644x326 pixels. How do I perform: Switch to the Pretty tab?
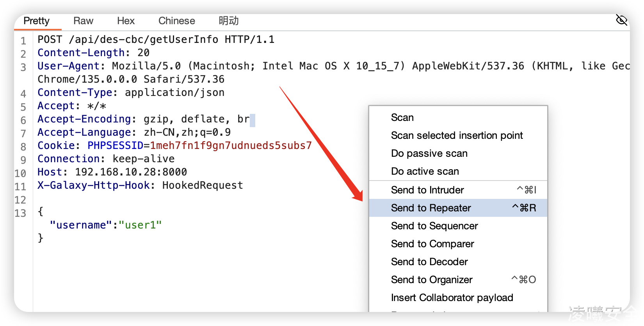37,21
